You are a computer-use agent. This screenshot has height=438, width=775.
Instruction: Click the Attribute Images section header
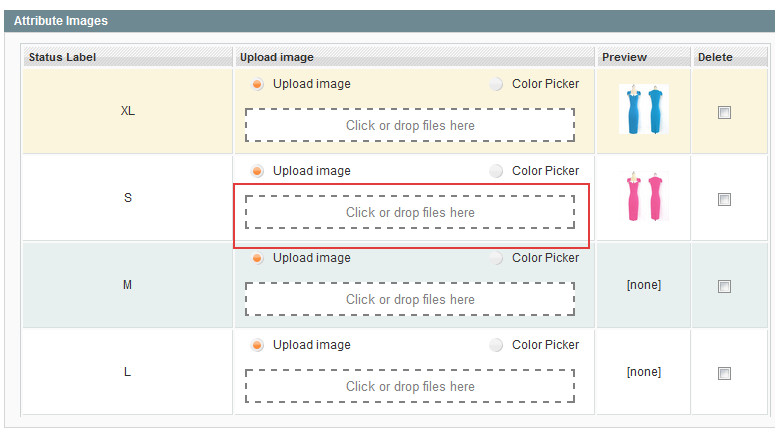pos(61,20)
